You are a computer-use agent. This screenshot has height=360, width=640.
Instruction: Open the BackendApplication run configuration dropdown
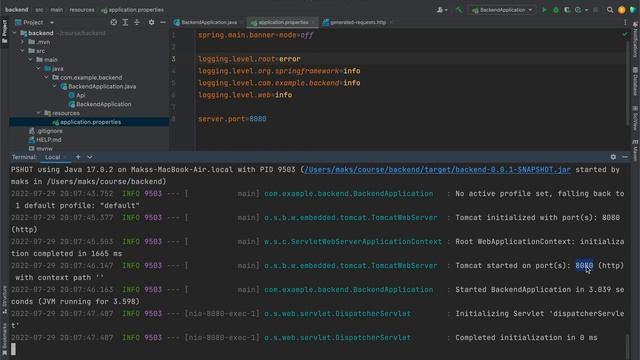point(503,10)
